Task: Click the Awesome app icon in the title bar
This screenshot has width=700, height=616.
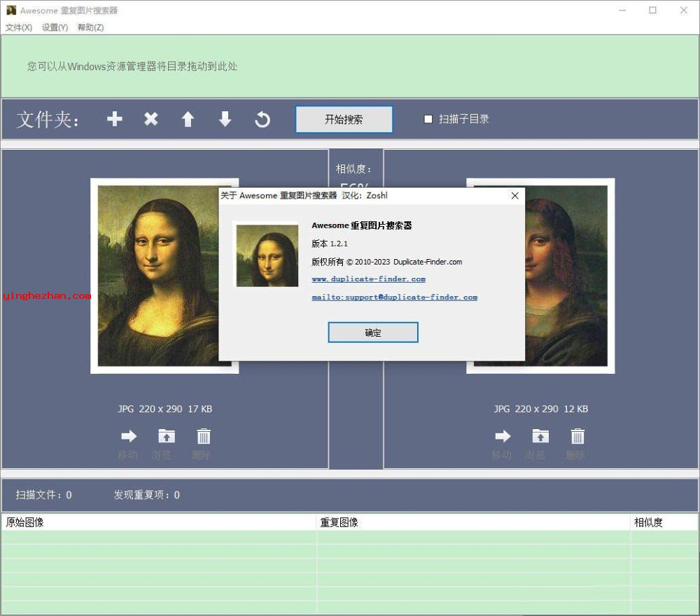Action: pyautogui.click(x=11, y=10)
